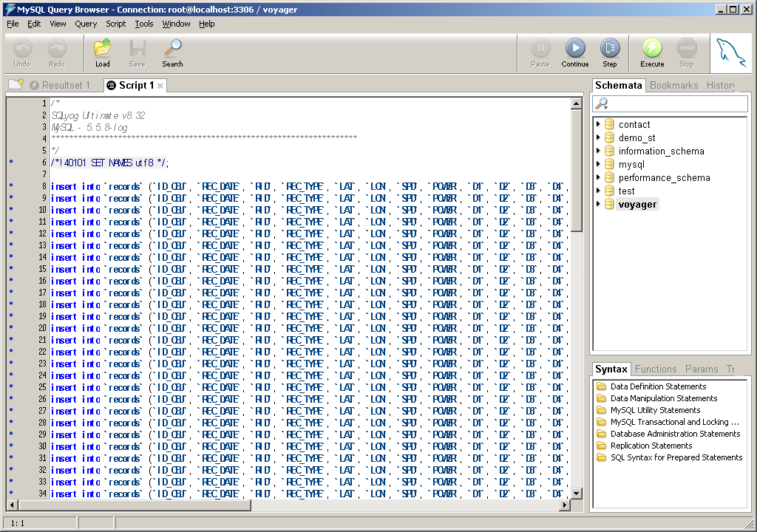Switch to the Functions tab
Screen dimensions: 757x532
[656, 369]
